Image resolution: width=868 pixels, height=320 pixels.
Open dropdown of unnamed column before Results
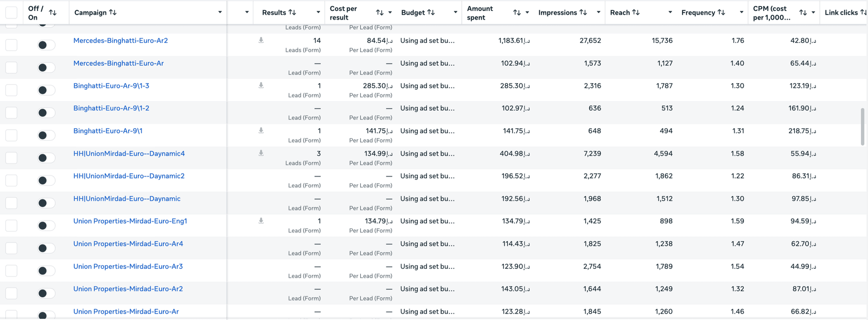point(247,12)
